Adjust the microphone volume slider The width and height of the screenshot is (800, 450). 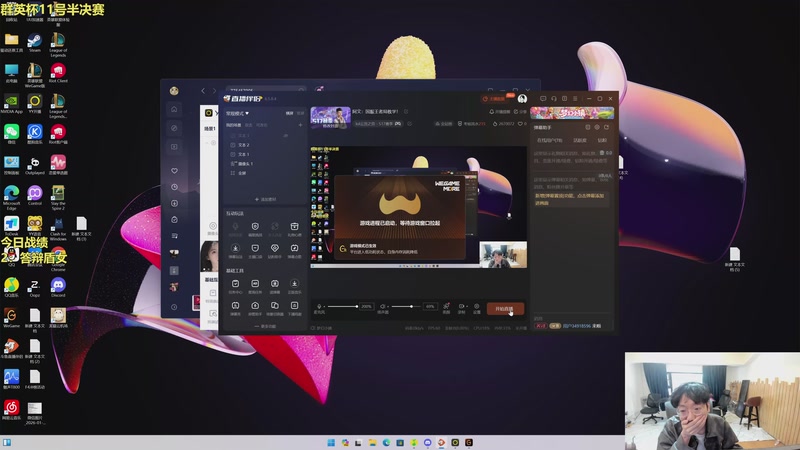[342, 307]
